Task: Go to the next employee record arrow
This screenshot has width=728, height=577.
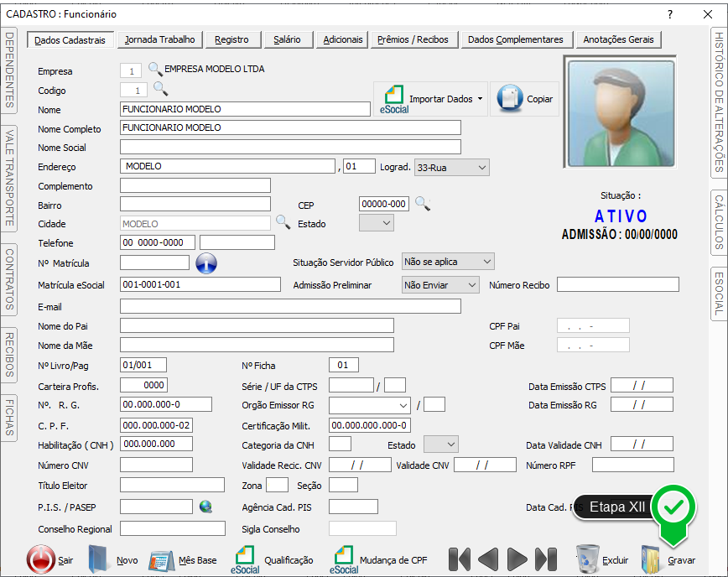Action: [x=517, y=559]
